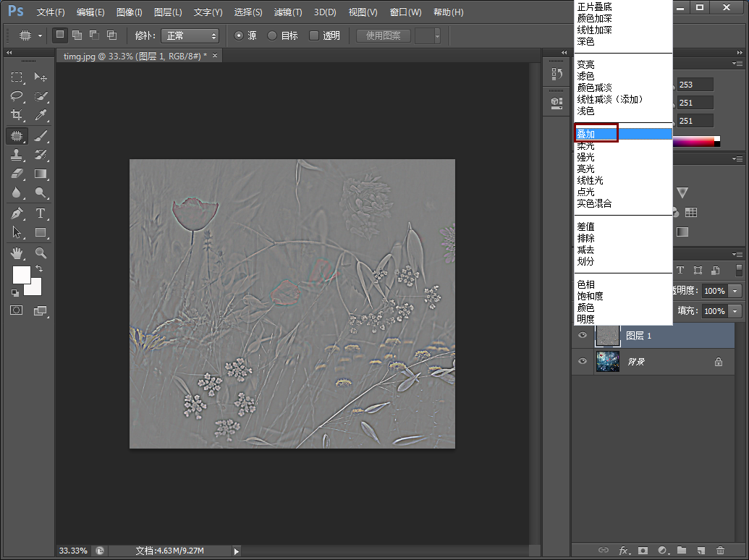Add a layer mask
This screenshot has height=560, width=749.
pos(643,551)
